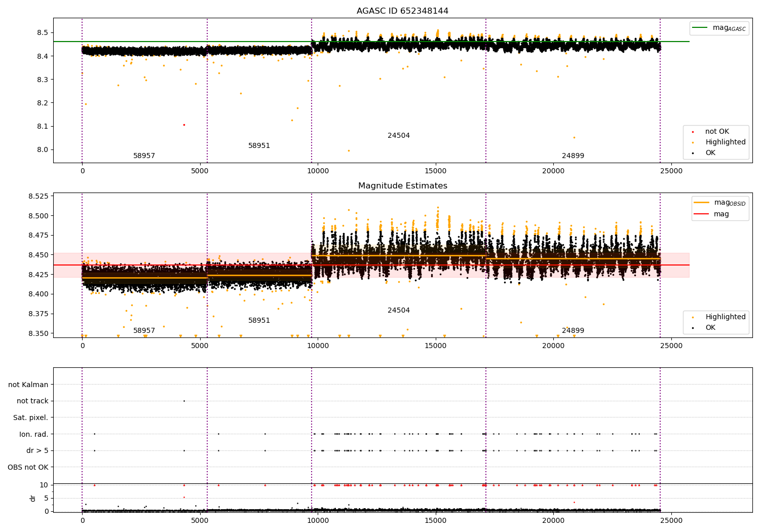Click the 15000 x-tick under the middle plot
Viewport: 760px width, 532px height.
(x=436, y=346)
